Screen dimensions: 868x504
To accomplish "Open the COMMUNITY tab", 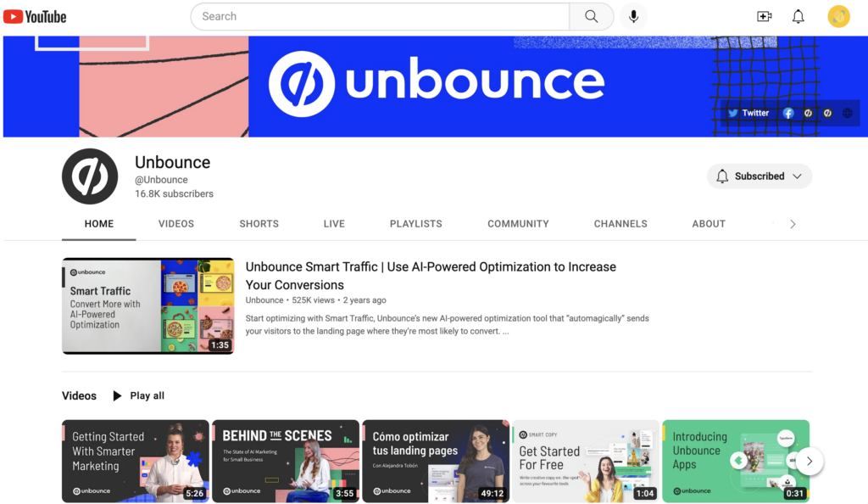I will [518, 224].
